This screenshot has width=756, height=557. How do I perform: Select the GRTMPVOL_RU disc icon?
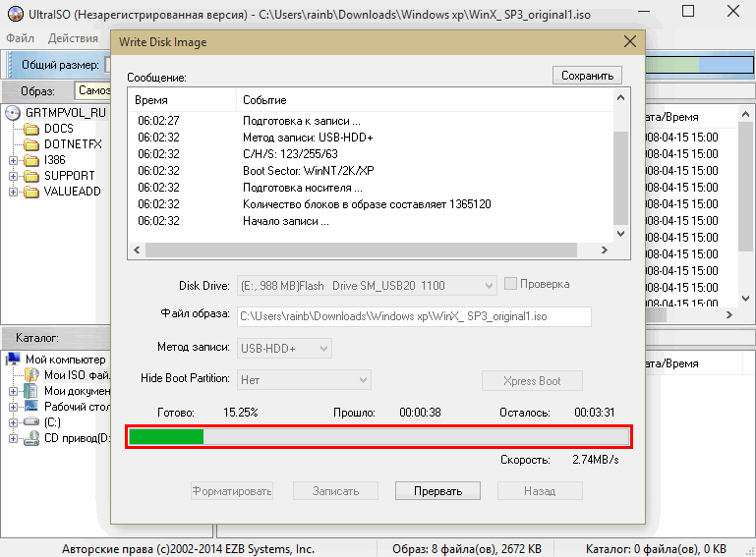pos(13,113)
